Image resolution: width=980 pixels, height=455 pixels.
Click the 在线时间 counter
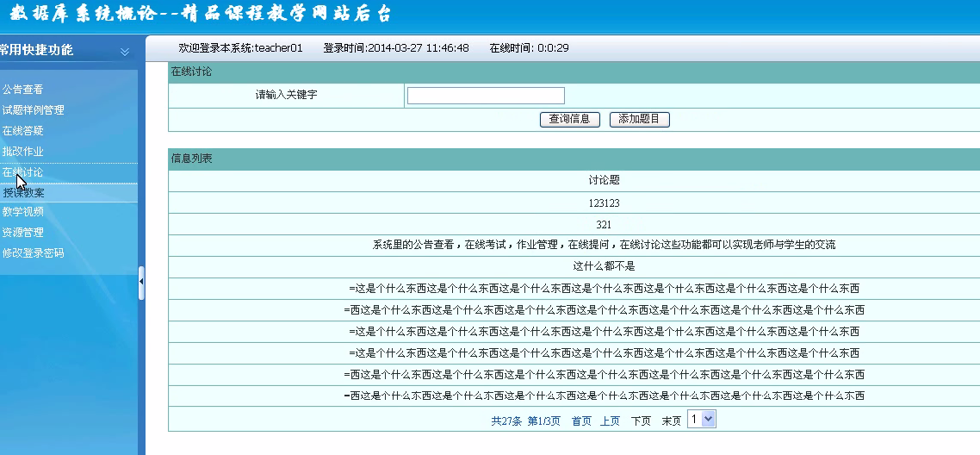point(529,48)
